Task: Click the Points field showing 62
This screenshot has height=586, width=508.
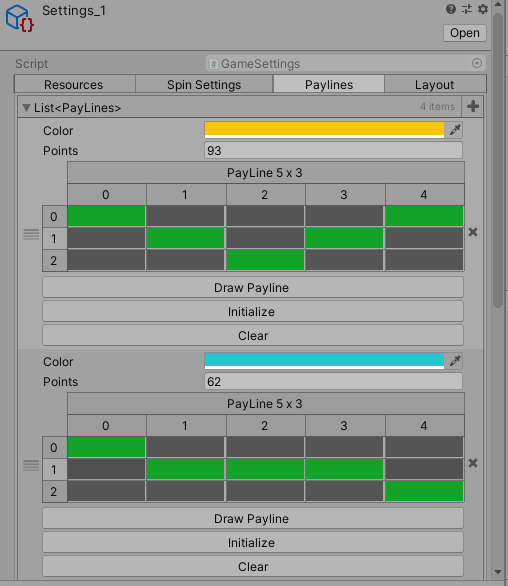Action: point(333,381)
